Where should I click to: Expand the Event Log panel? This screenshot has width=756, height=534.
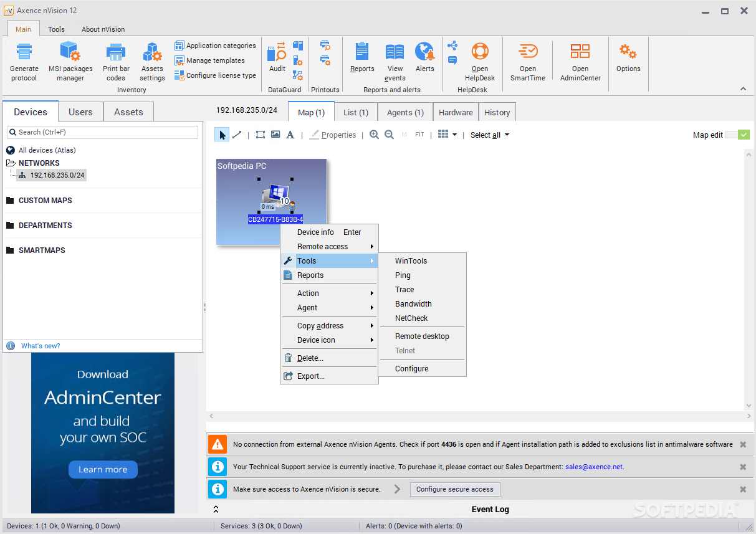click(216, 509)
